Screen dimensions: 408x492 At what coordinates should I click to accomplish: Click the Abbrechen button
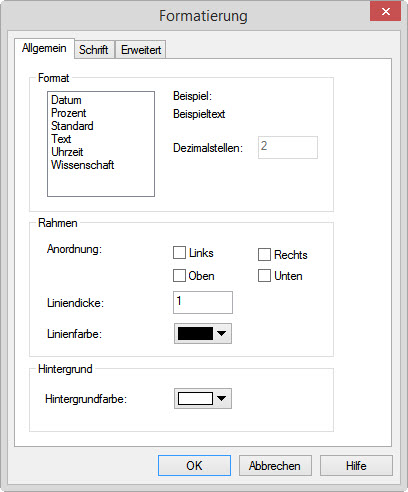click(x=275, y=465)
